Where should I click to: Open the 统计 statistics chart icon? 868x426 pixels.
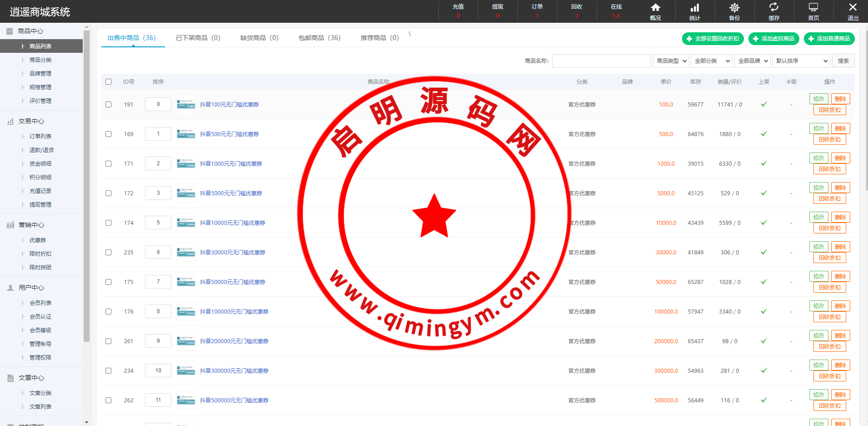coord(695,8)
